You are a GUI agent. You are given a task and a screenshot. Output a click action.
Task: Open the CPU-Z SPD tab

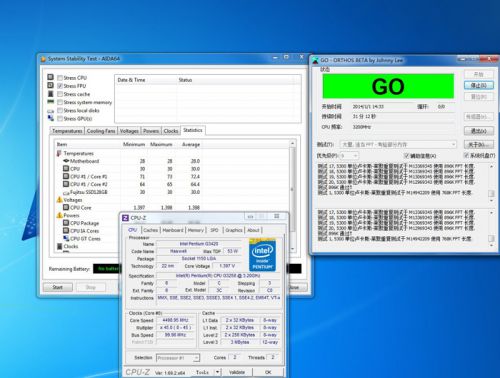[214, 230]
